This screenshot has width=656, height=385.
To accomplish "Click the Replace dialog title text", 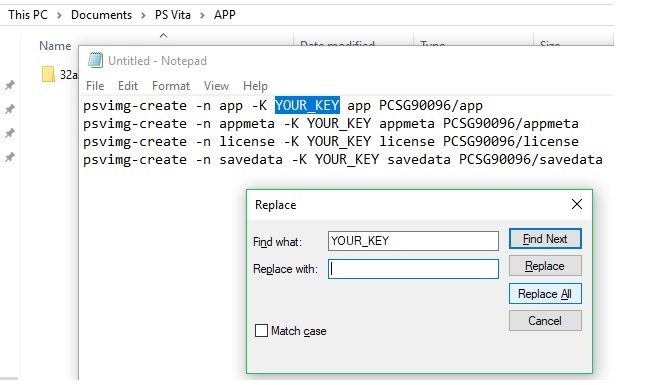I will [276, 205].
